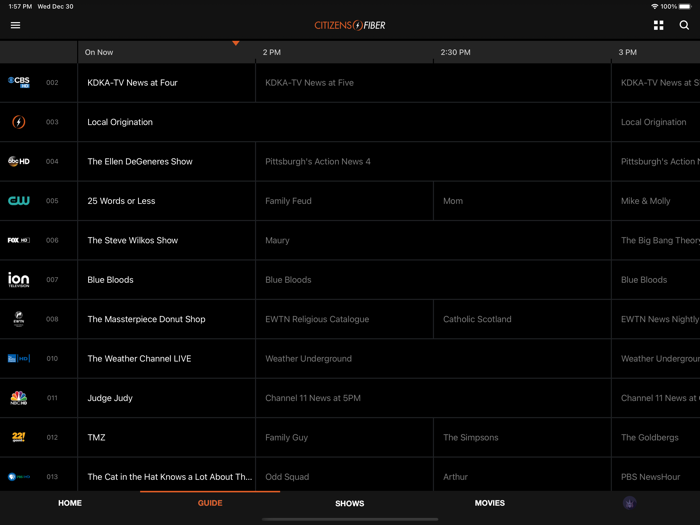Open the hamburger menu
The height and width of the screenshot is (525, 700).
click(15, 25)
